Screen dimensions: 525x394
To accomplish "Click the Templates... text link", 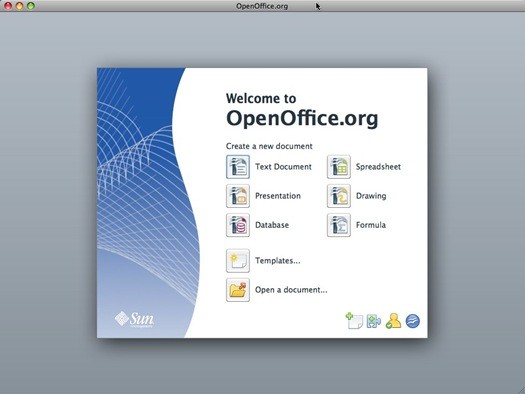I will pos(278,260).
